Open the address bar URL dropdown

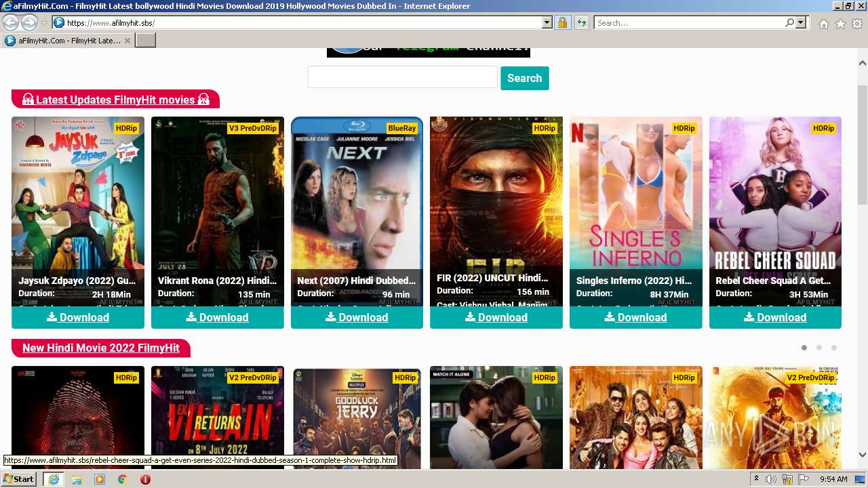[547, 23]
